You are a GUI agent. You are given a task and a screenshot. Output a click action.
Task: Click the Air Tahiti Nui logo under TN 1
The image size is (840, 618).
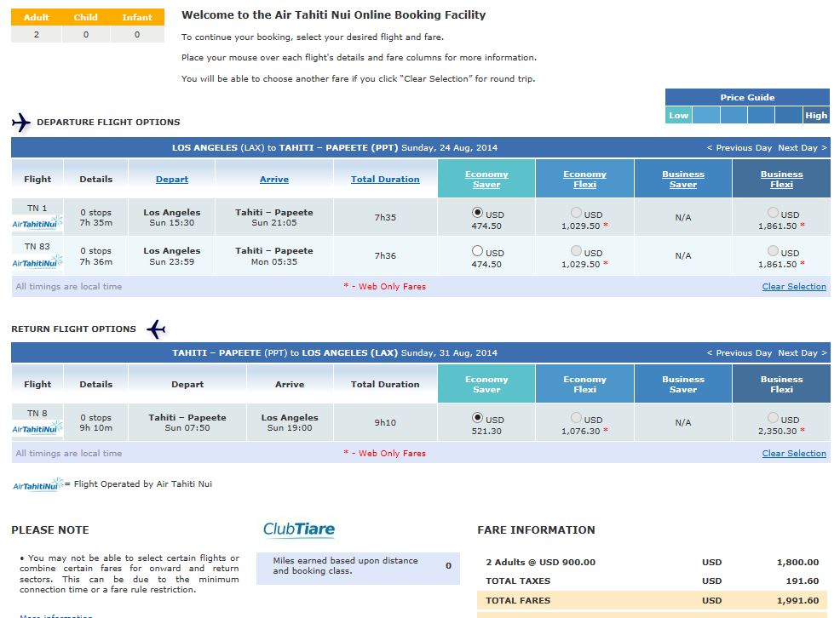point(37,222)
